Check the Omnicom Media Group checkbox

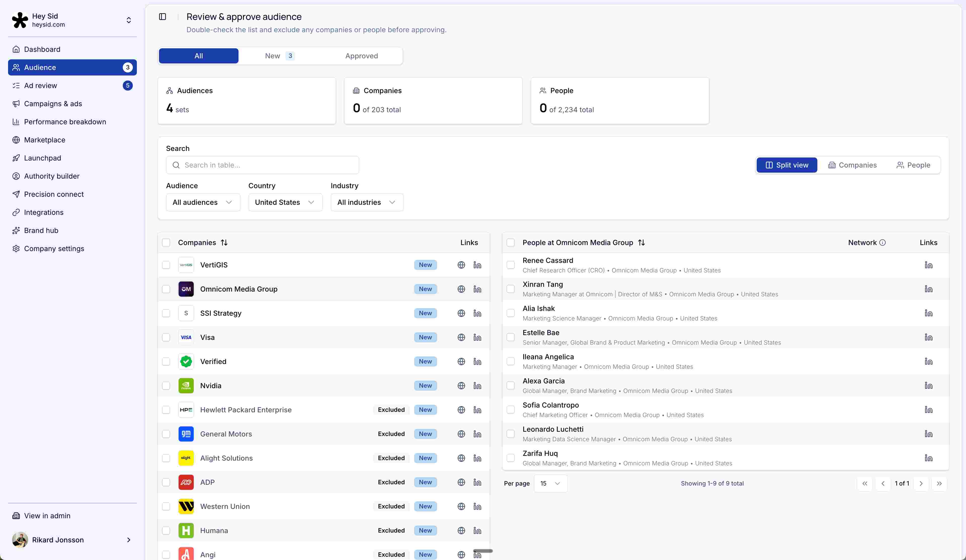pos(166,289)
